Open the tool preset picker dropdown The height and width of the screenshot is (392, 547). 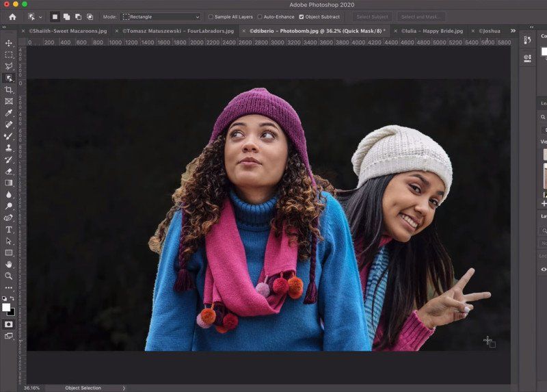coord(40,17)
